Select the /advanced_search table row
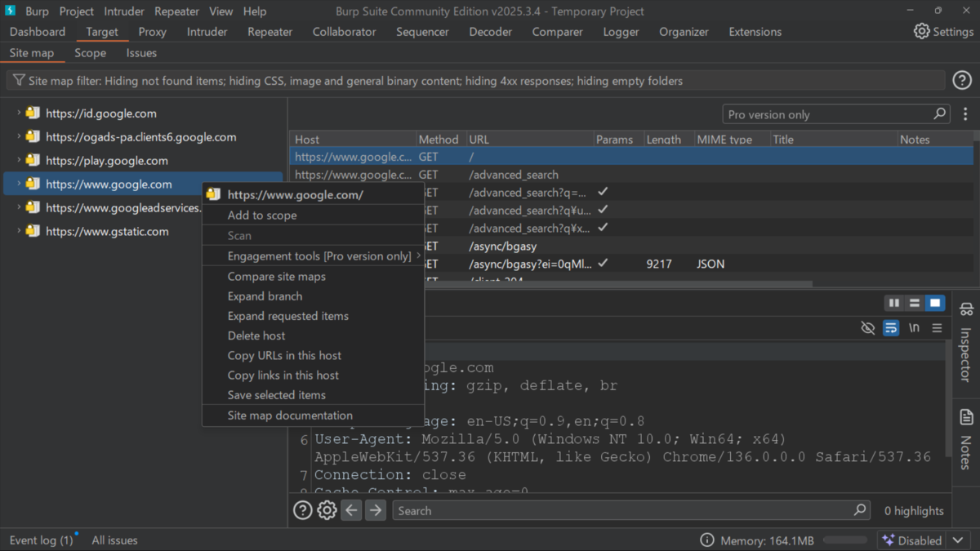The height and width of the screenshot is (551, 980). (x=631, y=175)
